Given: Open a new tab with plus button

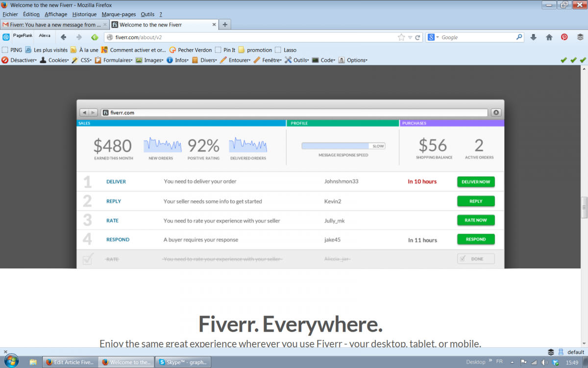Looking at the screenshot, I should coord(225,25).
